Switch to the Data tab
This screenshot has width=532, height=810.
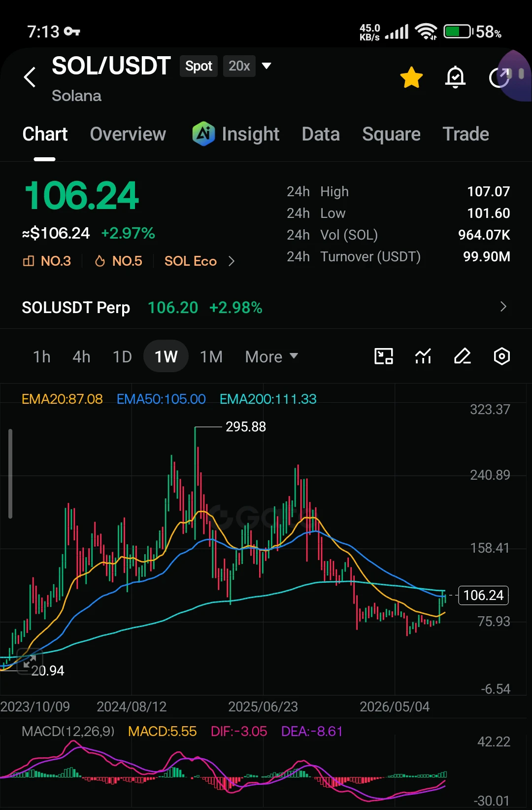(321, 134)
